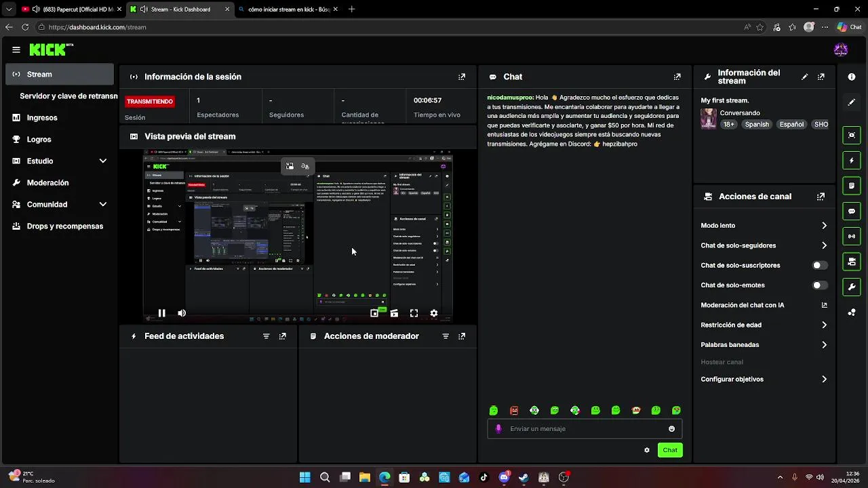Enable Chat de solo-suscriptores switch
This screenshot has width=868, height=488.
tap(820, 266)
